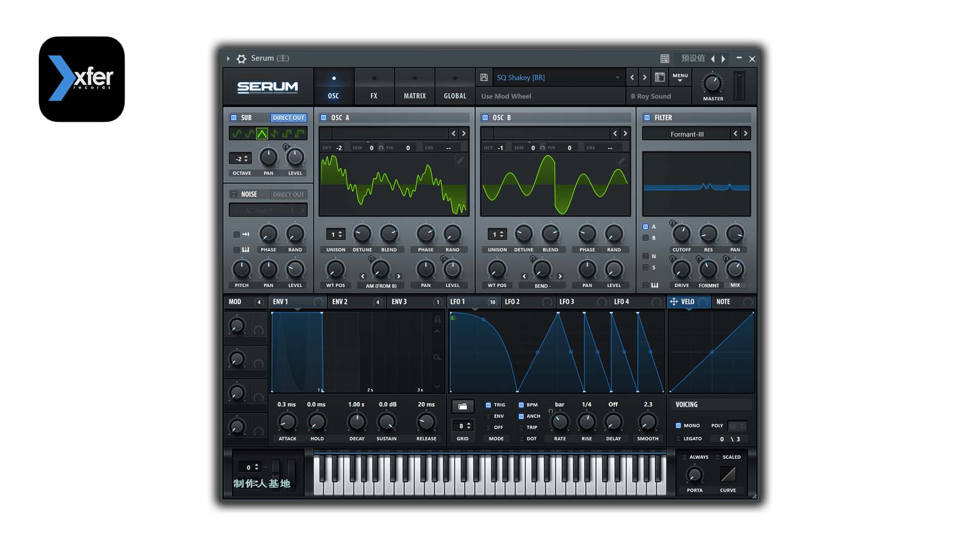The width and height of the screenshot is (980, 551).
Task: Select previous OSC A wavetable arrow
Action: point(453,134)
